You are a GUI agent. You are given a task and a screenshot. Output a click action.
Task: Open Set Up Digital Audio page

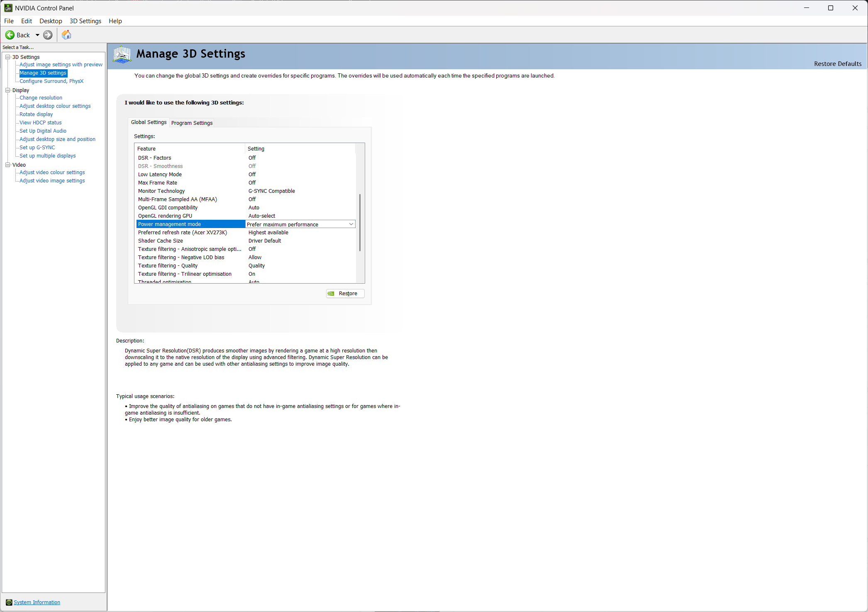point(43,131)
